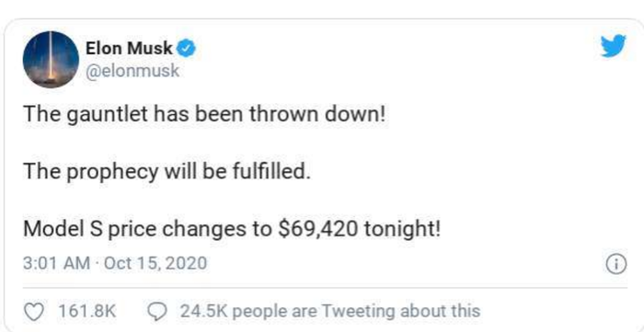Click the reply speech bubble icon
This screenshot has height=332, width=644.
coord(156,312)
